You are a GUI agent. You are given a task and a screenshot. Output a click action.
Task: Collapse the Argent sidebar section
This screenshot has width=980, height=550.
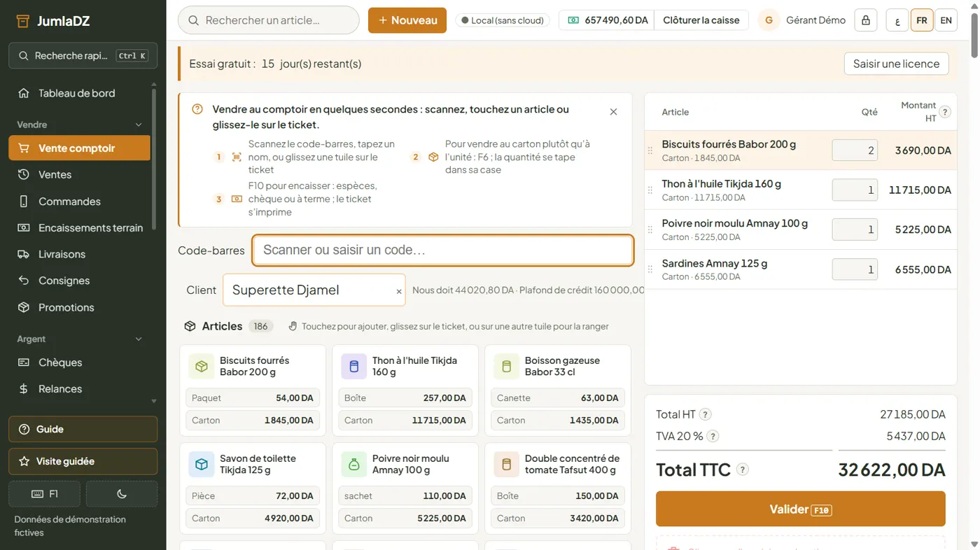pos(138,339)
